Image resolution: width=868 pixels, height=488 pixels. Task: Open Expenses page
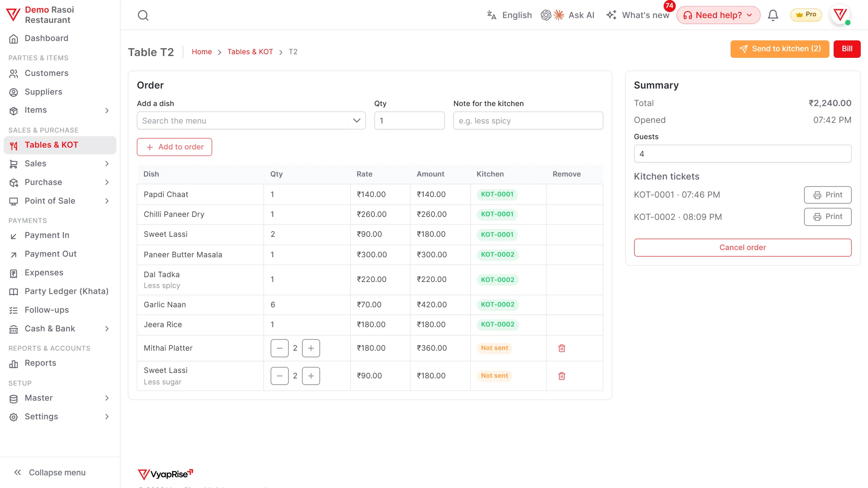tap(60, 273)
